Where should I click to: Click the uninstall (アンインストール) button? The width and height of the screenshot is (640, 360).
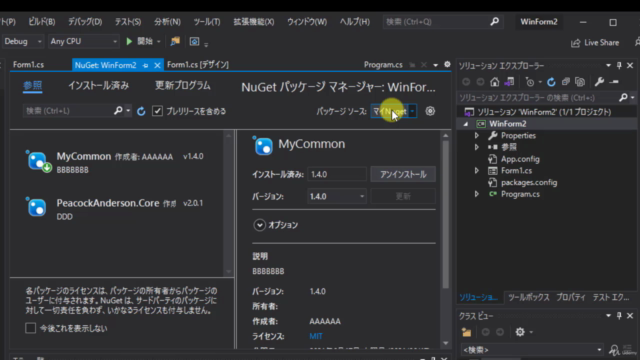click(x=403, y=174)
